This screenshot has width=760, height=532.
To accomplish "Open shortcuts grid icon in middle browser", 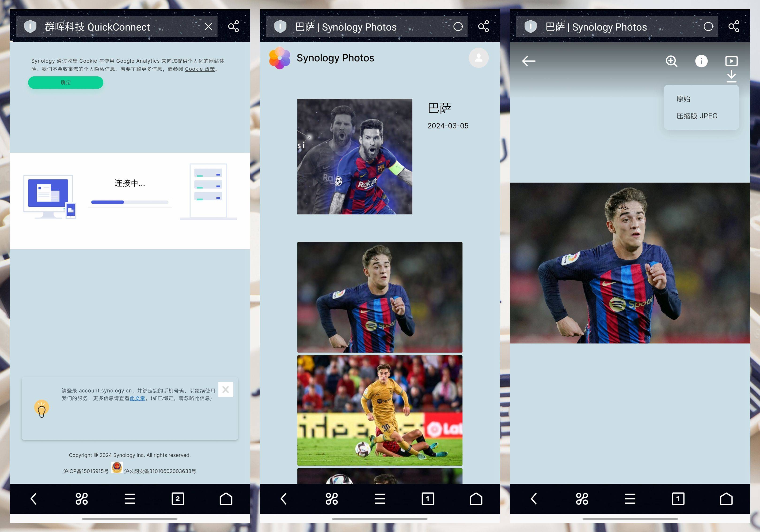I will (x=332, y=499).
